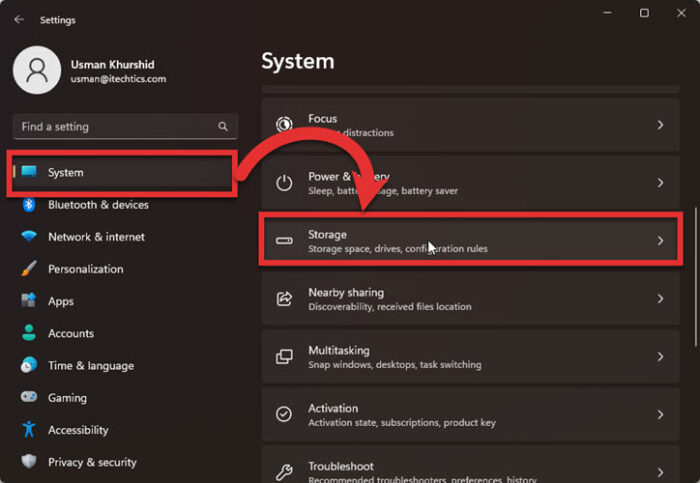The image size is (700, 483).
Task: Expand the Troubleshoot chevron
Action: tap(660, 472)
